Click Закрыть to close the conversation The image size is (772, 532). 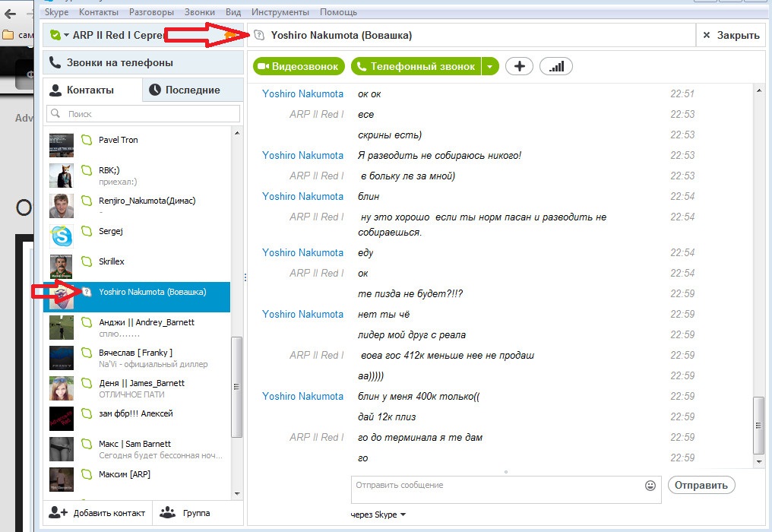click(x=731, y=35)
